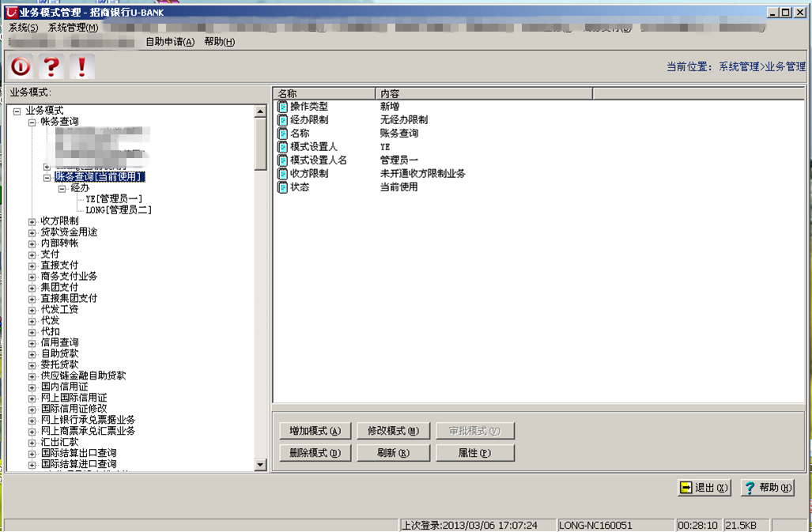
Task: Select the 委托贷款 tree item
Action: [x=59, y=365]
